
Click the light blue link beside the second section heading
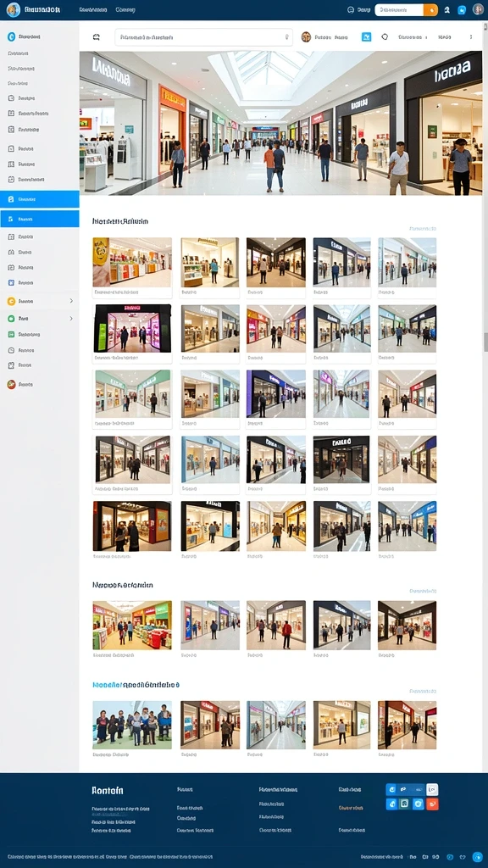pos(423,591)
